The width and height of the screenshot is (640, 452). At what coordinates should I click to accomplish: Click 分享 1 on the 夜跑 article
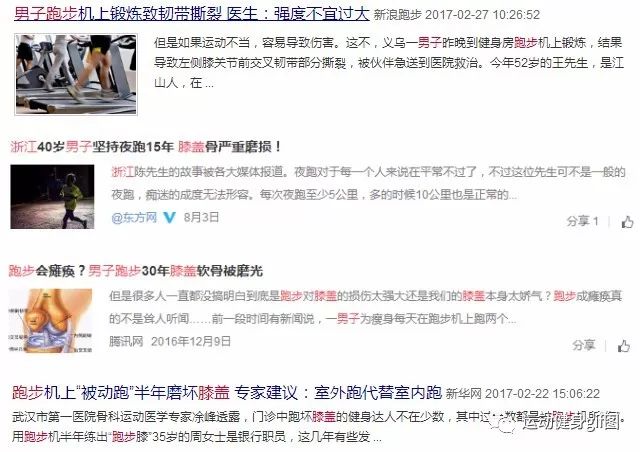(582, 221)
